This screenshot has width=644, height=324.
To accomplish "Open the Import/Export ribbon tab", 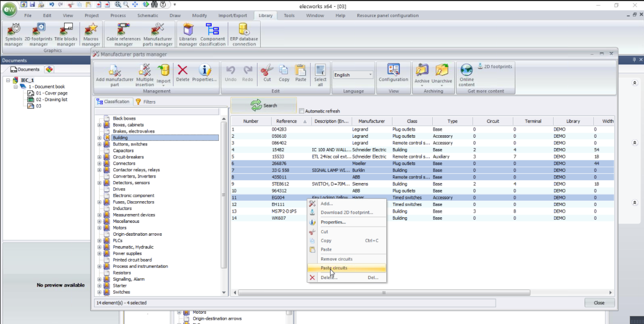I will tap(233, 15).
